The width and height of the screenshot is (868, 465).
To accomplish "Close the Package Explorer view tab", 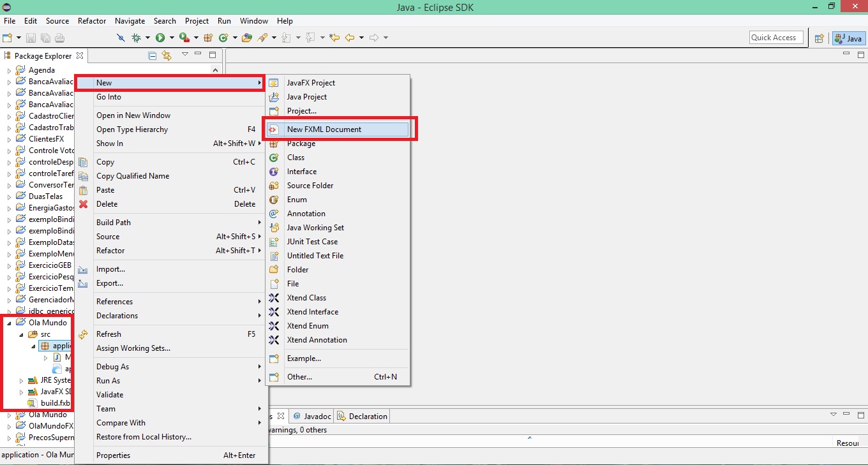I will point(80,55).
